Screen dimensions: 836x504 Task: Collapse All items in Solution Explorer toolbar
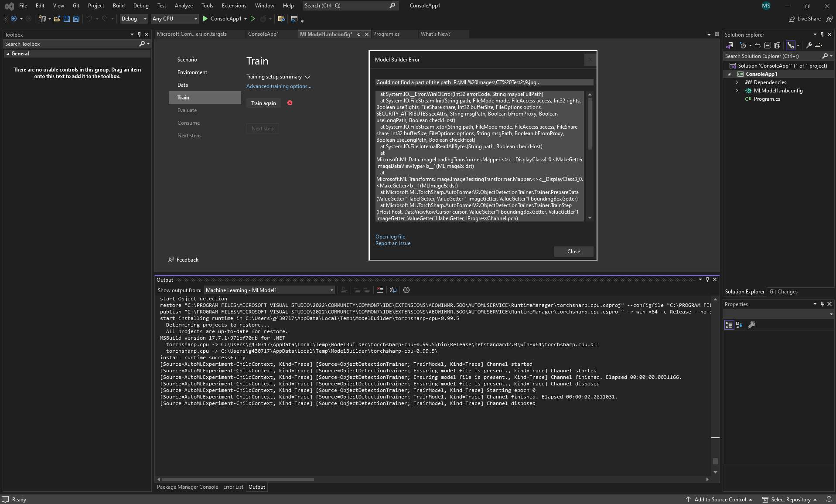[x=768, y=45]
